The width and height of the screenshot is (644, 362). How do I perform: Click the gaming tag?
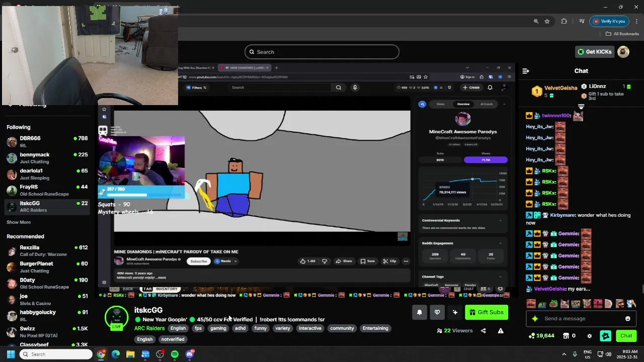(x=218, y=328)
